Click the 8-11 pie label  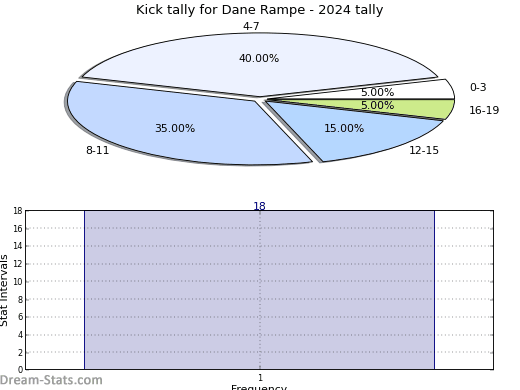(x=97, y=150)
